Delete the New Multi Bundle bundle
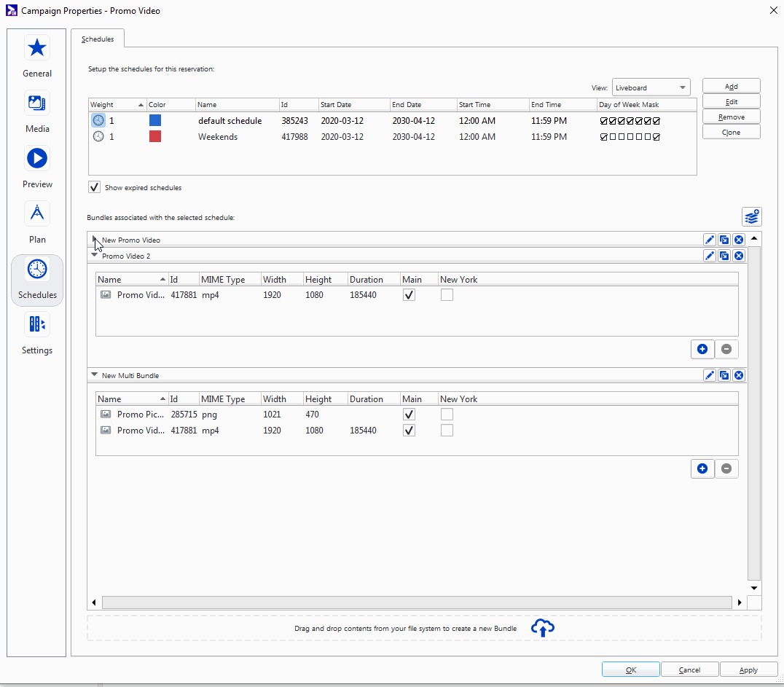Screen dimensions: 784x687 coord(738,375)
